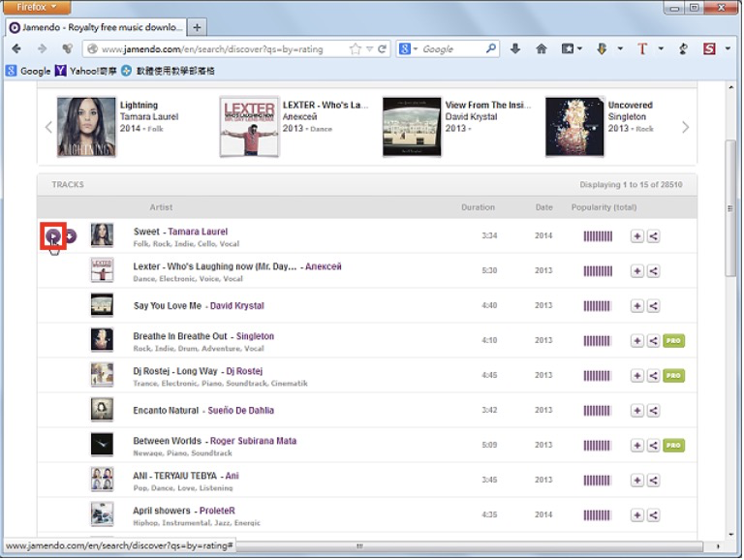The image size is (744, 560).
Task: Share the Breathe In Breathe Out track
Action: click(x=653, y=341)
